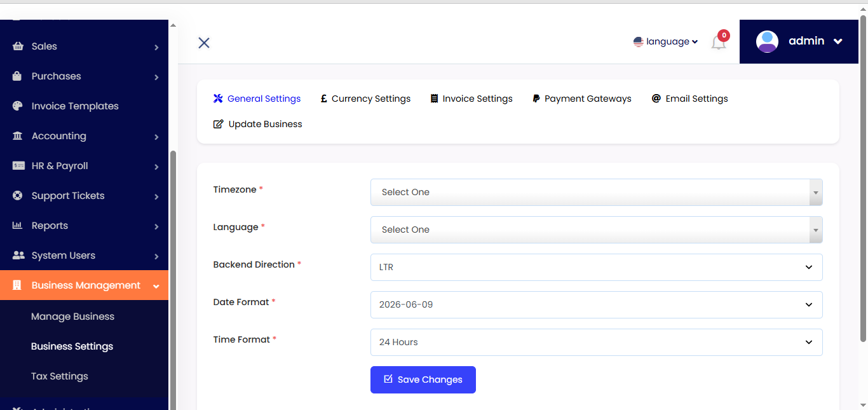Open the Accounting menu label
The width and height of the screenshot is (868, 410).
(x=59, y=136)
